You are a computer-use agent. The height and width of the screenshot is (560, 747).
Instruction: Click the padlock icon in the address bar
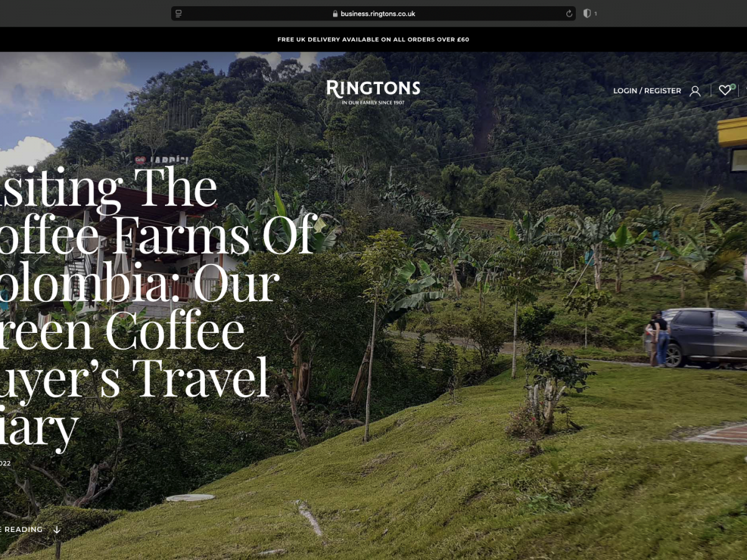point(335,14)
